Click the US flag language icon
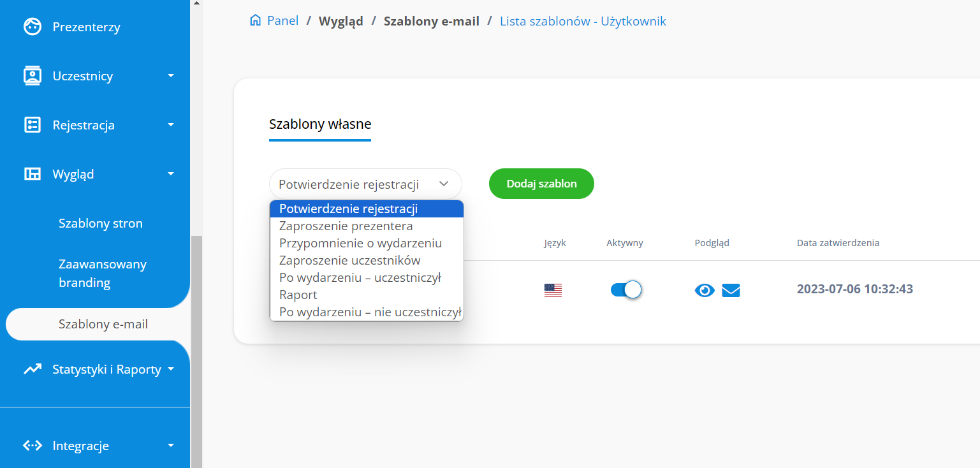 [553, 290]
